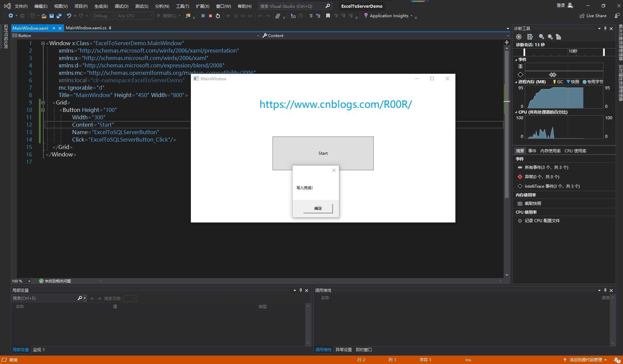Switch to the 即时窗口 tab
623x364 pixels.
364,350
